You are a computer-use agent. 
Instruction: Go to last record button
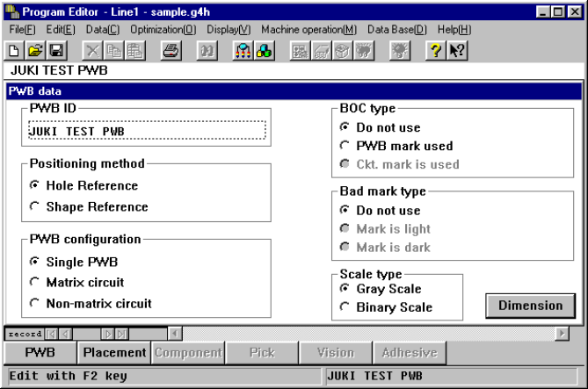(x=122, y=334)
